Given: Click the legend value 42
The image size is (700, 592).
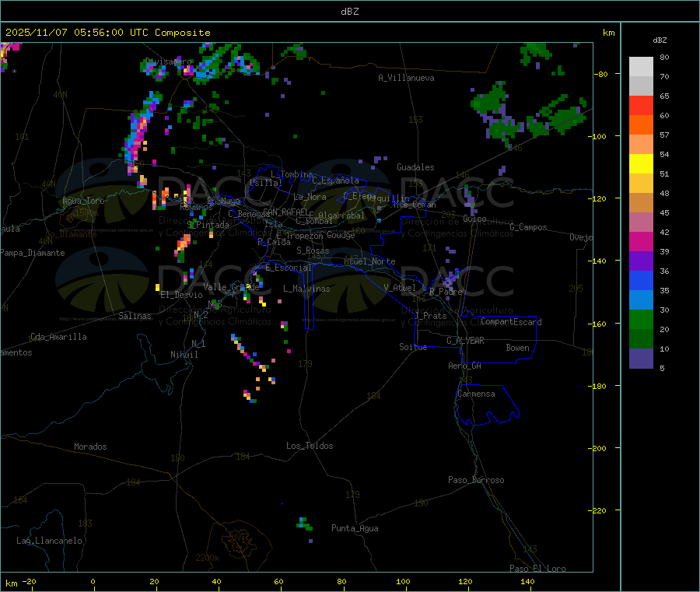Looking at the screenshot, I should [x=664, y=232].
